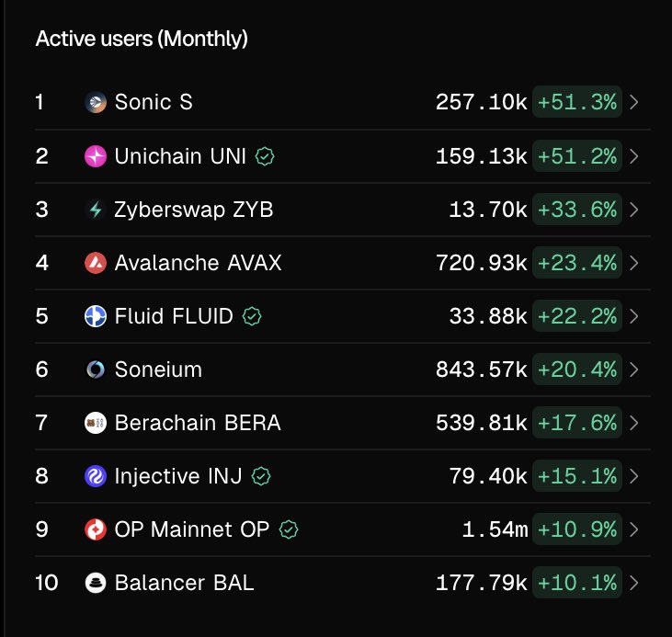This screenshot has width=672, height=637.
Task: Click the Sonic S logo icon
Action: point(96,102)
